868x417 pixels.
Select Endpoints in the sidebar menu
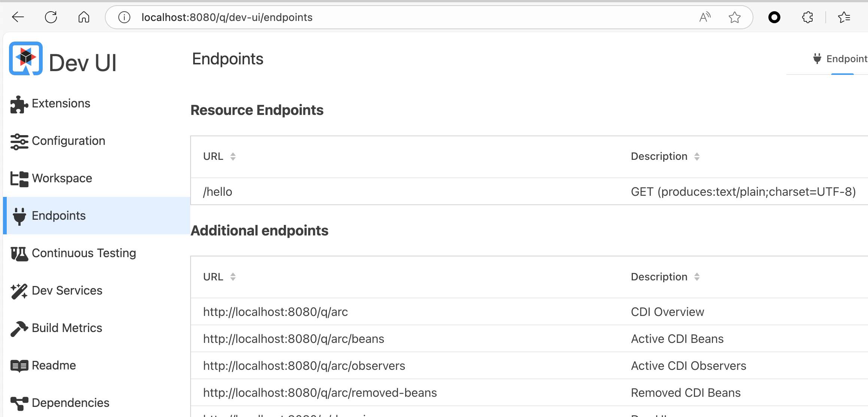[x=59, y=216]
